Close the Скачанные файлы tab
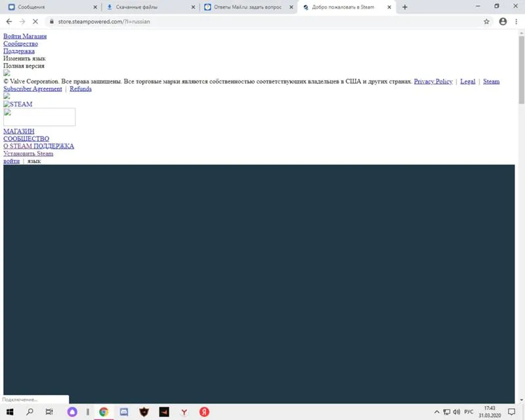 coord(193,7)
